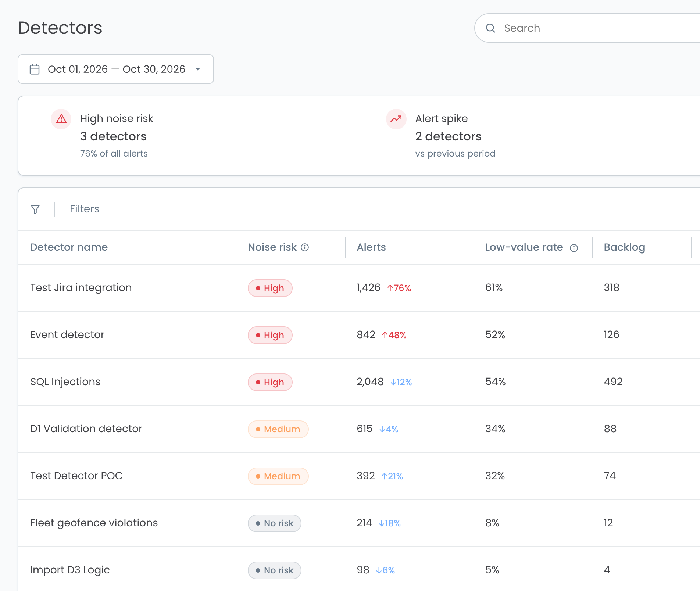Expand the date range dropdown arrow
Viewport: 700px width, 591px height.
(198, 69)
